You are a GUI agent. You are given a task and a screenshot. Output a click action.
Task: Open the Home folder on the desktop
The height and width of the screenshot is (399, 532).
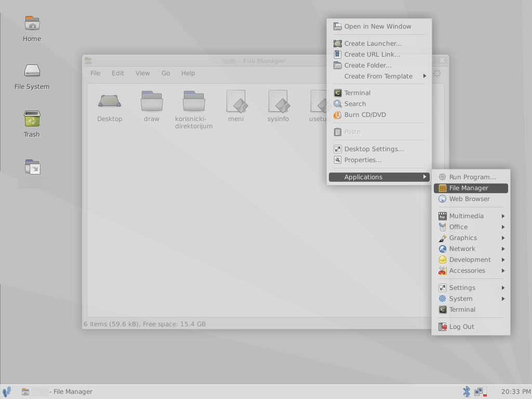(x=31, y=26)
